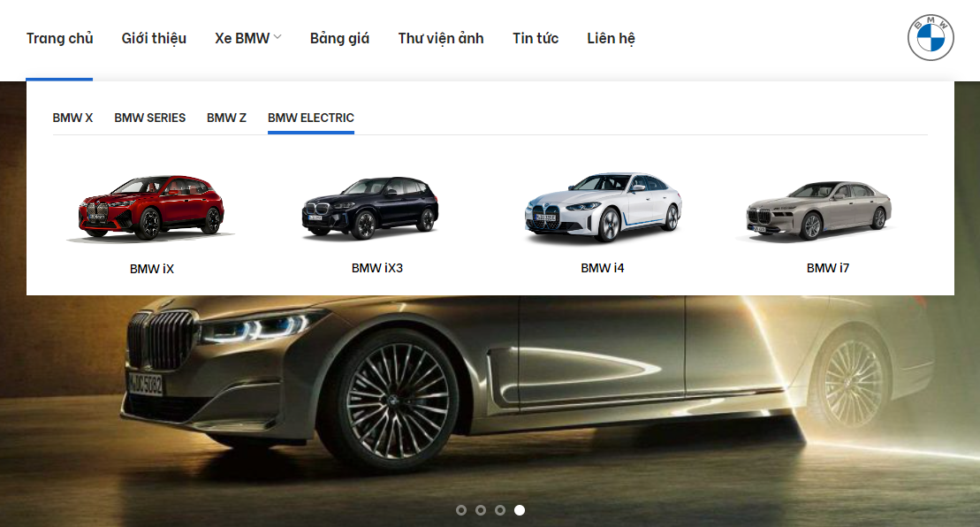
Task: Select the red BMW iX car image
Action: click(x=151, y=209)
